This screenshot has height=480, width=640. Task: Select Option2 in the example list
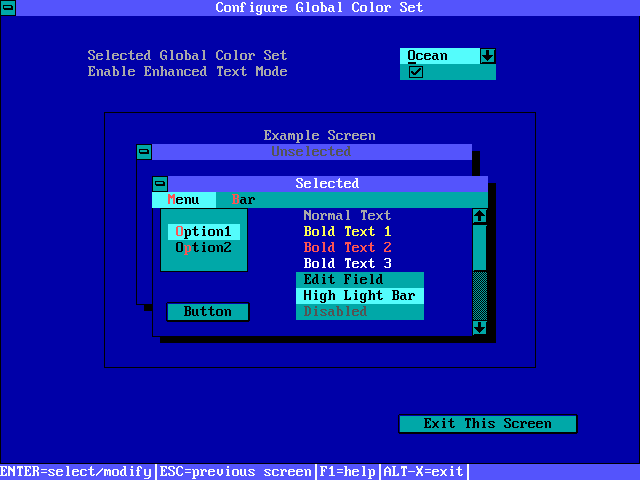coord(203,248)
